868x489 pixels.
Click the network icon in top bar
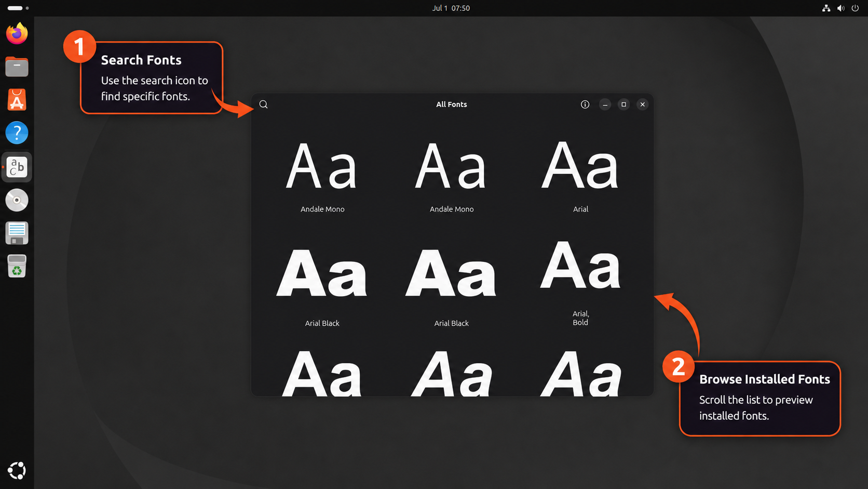coord(826,8)
